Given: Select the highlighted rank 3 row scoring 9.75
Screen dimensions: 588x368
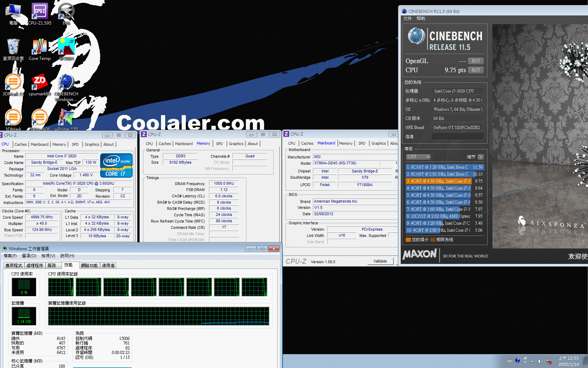Looking at the screenshot, I should tap(445, 181).
